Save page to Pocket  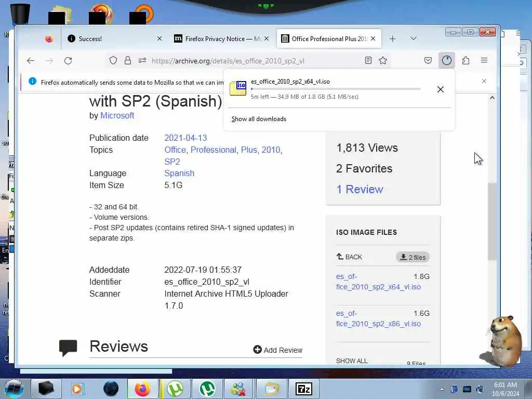click(x=428, y=61)
